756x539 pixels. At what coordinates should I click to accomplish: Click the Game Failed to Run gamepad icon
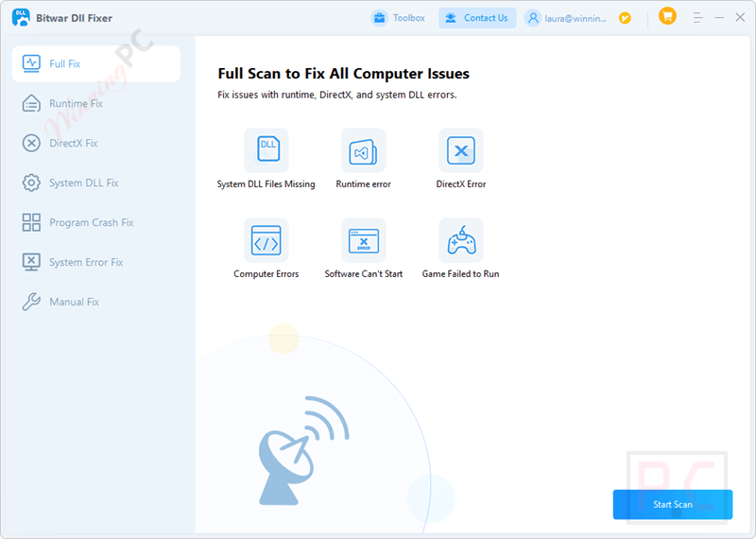click(x=461, y=240)
